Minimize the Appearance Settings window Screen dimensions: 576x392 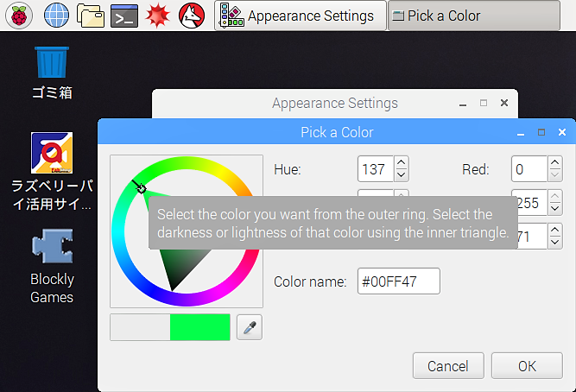click(x=463, y=104)
